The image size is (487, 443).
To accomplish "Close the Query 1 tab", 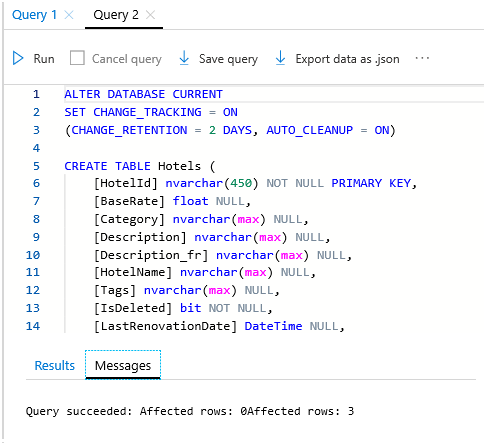I will coord(69,15).
